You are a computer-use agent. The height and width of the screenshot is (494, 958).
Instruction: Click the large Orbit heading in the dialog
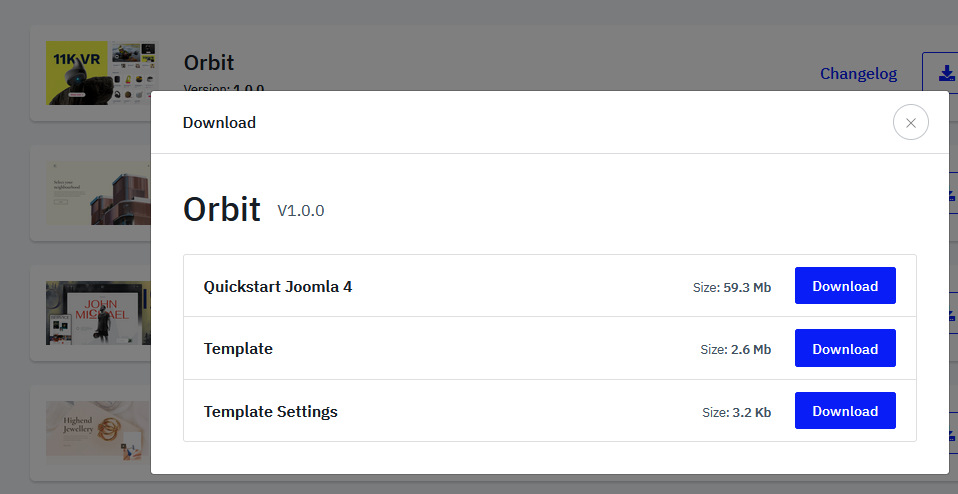(222, 209)
